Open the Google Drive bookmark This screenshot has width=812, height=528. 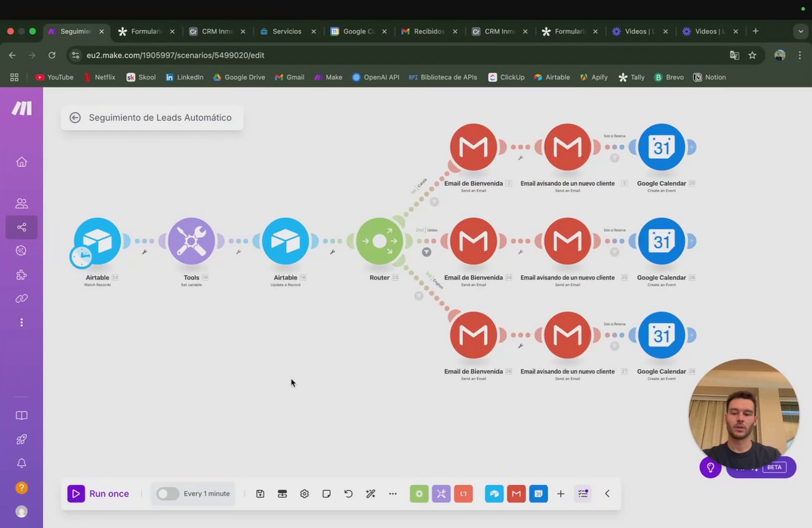pyautogui.click(x=239, y=77)
